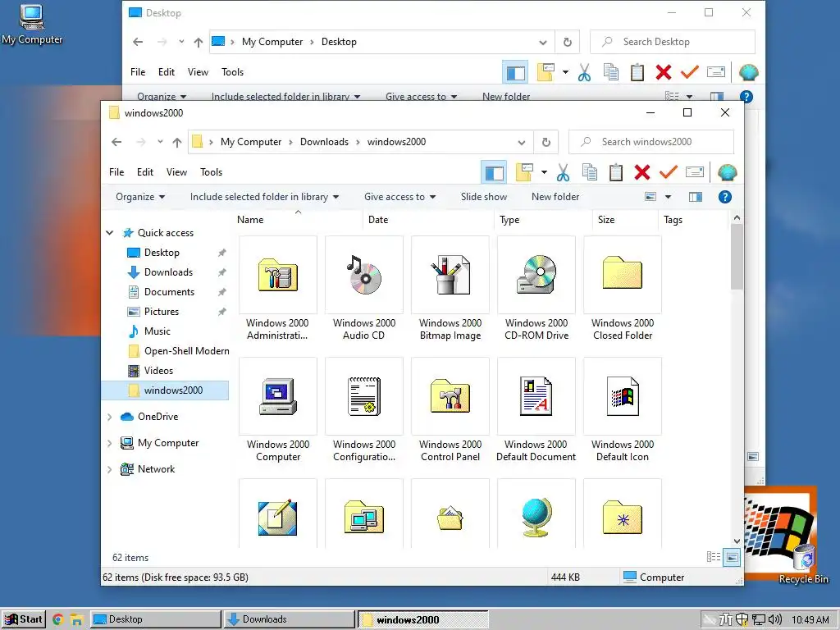
Task: Open Include selected folder in library dropdown
Action: click(265, 197)
